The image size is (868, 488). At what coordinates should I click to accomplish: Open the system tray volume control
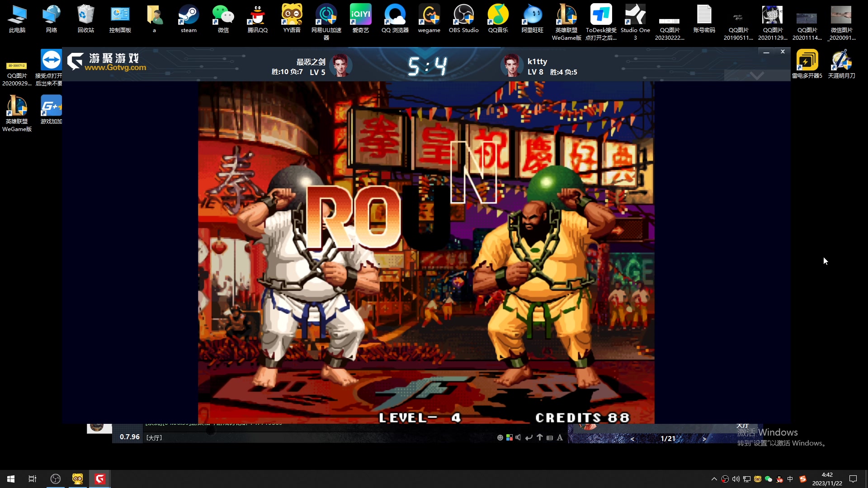[736, 479]
